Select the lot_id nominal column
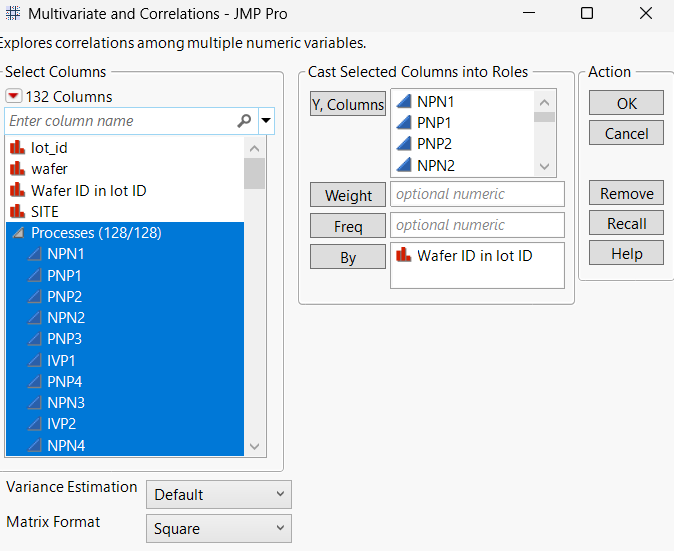Viewport: 674px width, 551px height. [x=49, y=148]
